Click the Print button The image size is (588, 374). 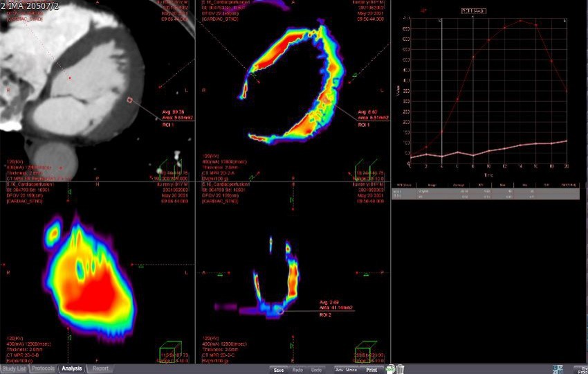(x=371, y=370)
